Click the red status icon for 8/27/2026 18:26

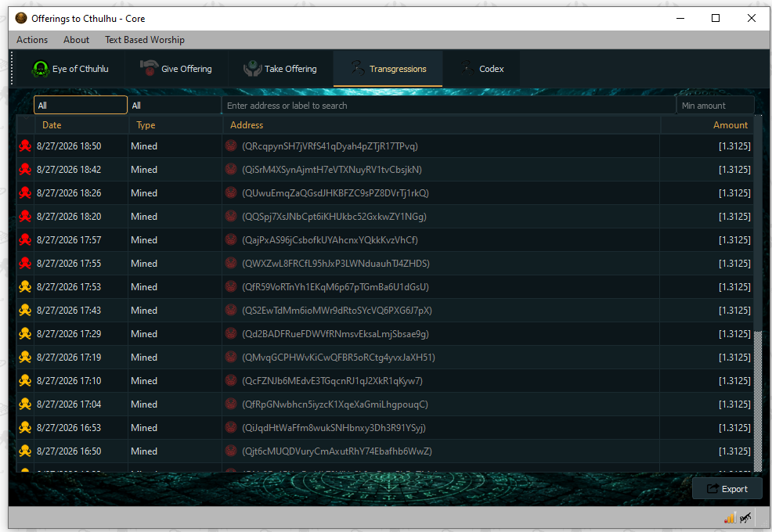point(25,193)
